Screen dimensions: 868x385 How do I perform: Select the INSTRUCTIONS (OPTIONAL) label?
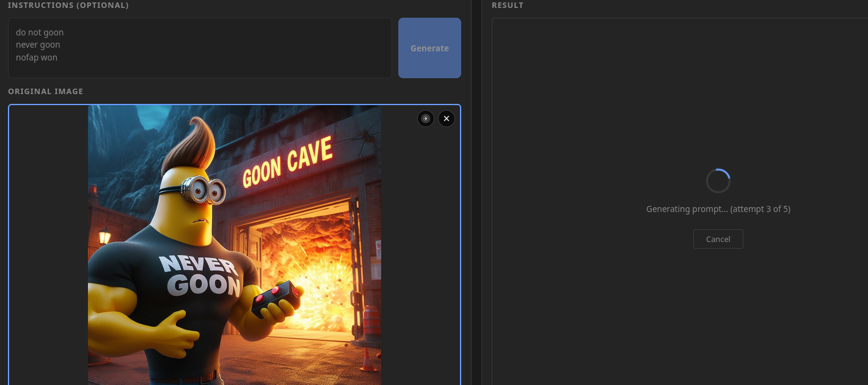[68, 5]
